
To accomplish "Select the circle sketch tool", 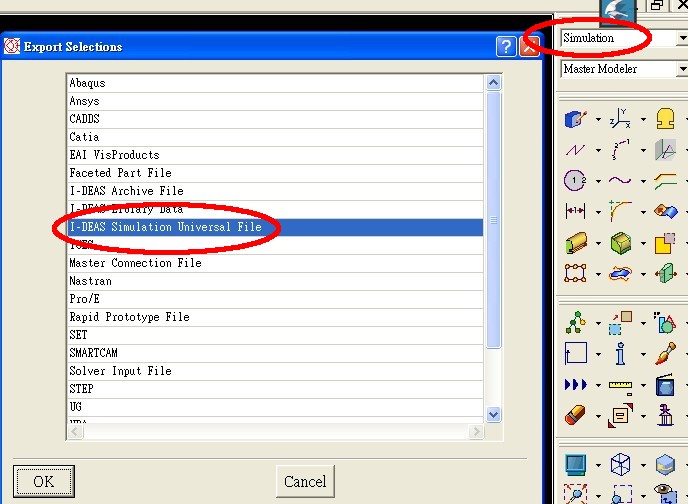I will point(575,180).
